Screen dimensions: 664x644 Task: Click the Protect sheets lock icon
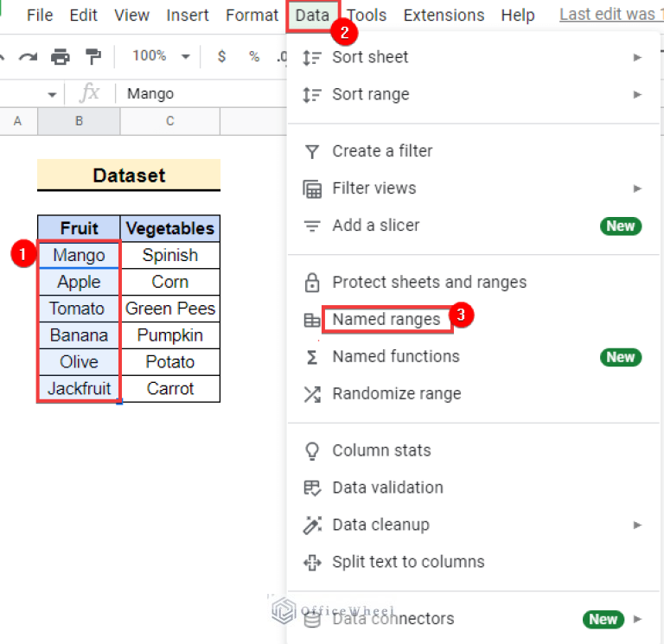click(312, 283)
